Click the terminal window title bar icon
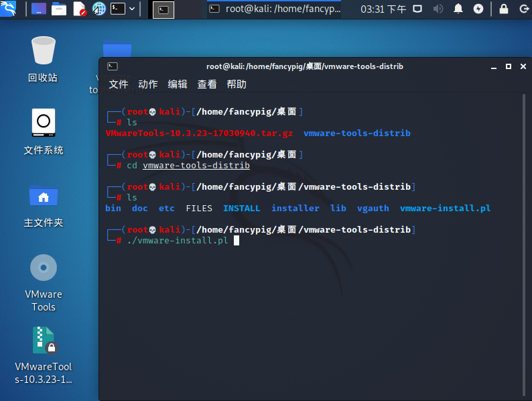Image resolution: width=532 pixels, height=401 pixels. point(113,66)
